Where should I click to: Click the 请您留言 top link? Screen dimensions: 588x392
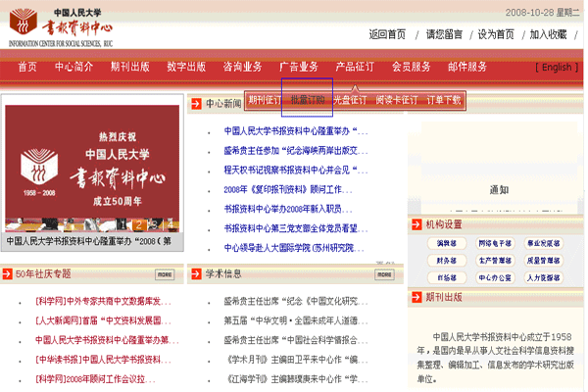click(444, 34)
